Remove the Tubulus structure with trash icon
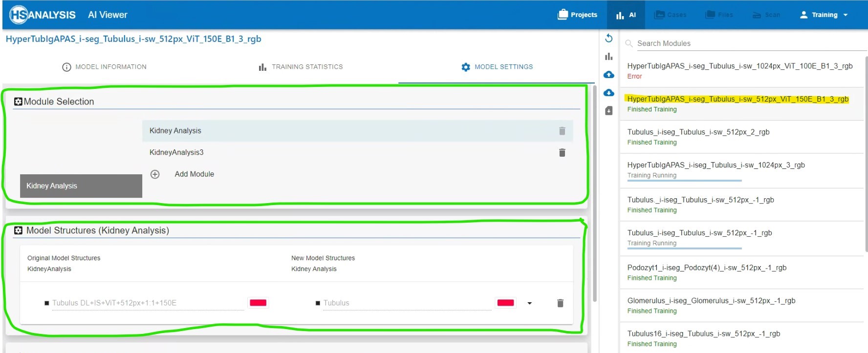The width and height of the screenshot is (868, 353). pyautogui.click(x=560, y=303)
